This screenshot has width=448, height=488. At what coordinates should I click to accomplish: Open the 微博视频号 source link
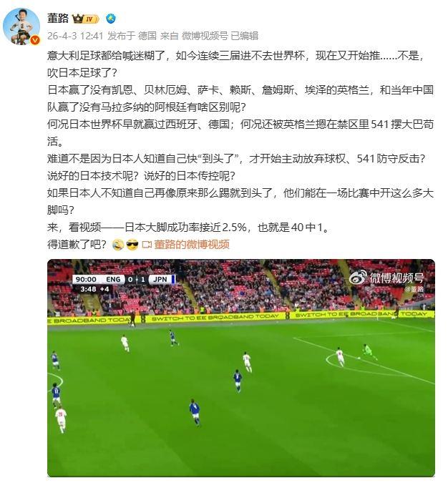click(205, 36)
